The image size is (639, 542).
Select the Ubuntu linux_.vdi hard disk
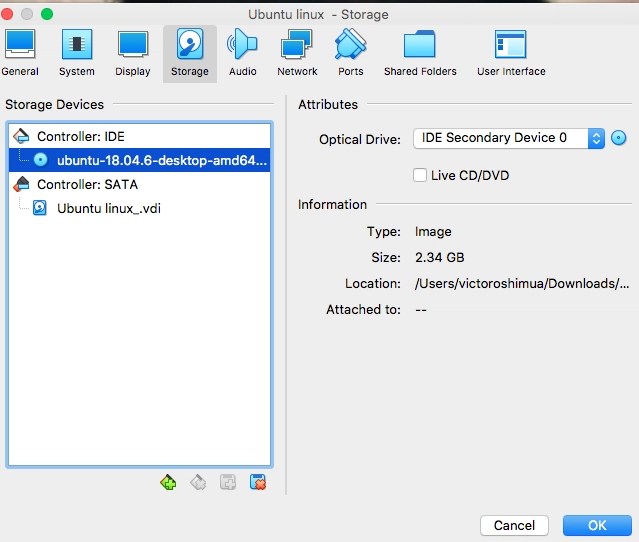pyautogui.click(x=108, y=208)
